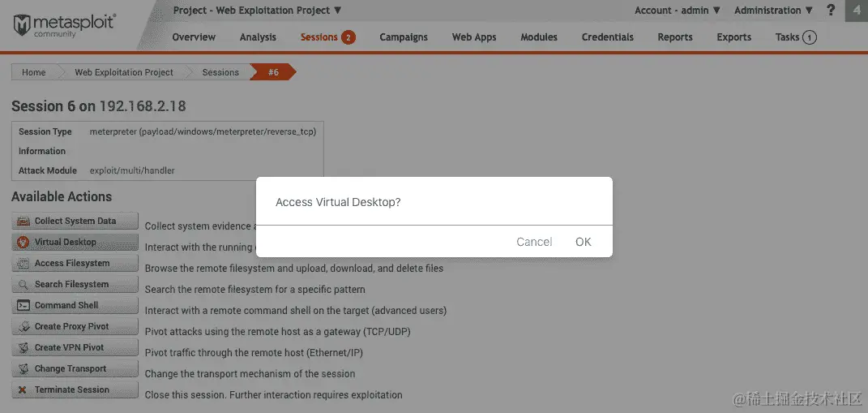The width and height of the screenshot is (868, 413).
Task: Open the Project selector dropdown
Action: tap(258, 10)
